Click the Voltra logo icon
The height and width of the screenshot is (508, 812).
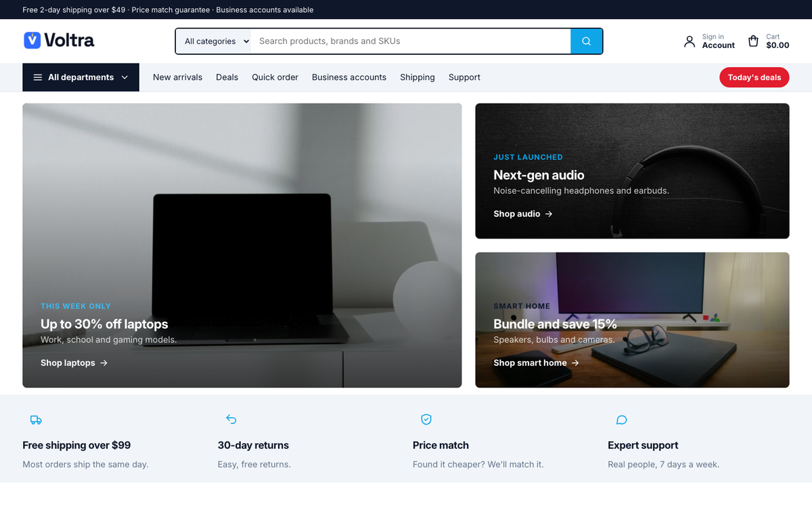[x=32, y=41]
